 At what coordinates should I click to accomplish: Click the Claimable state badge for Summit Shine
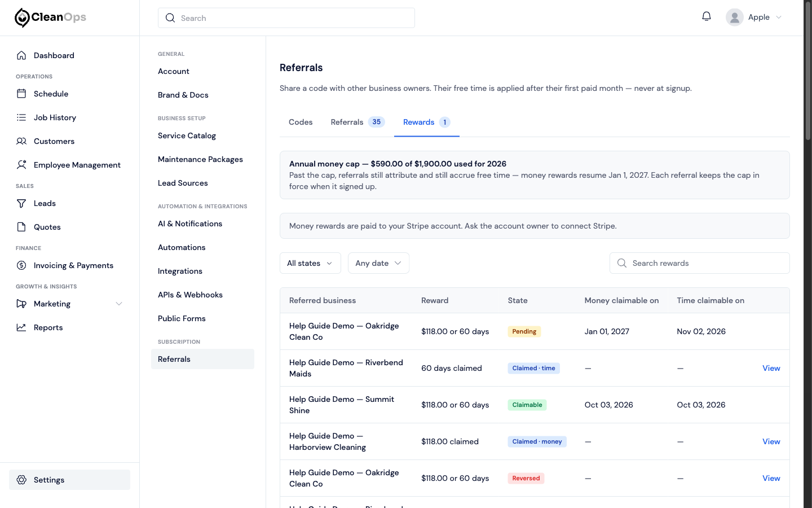click(x=527, y=405)
